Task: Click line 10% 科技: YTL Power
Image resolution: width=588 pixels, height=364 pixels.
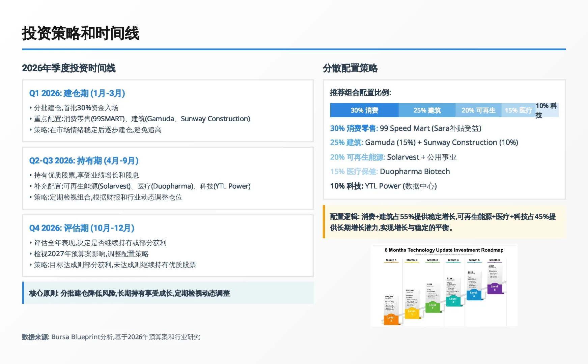Action: pyautogui.click(x=384, y=186)
